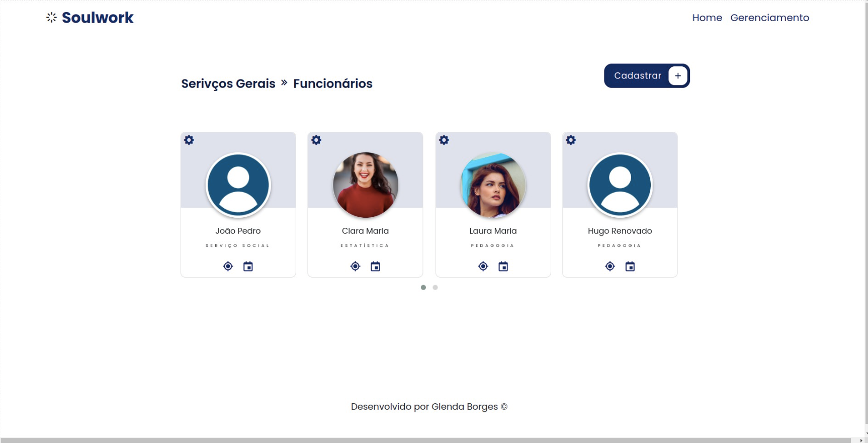Open settings gear on Laura Maria's card
The width and height of the screenshot is (868, 443).
[x=444, y=140]
